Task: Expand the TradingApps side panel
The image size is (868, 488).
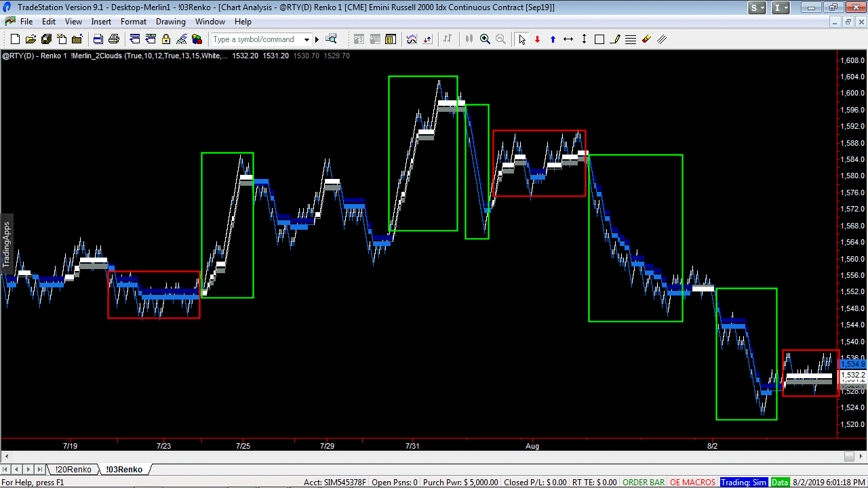Action: [6, 244]
